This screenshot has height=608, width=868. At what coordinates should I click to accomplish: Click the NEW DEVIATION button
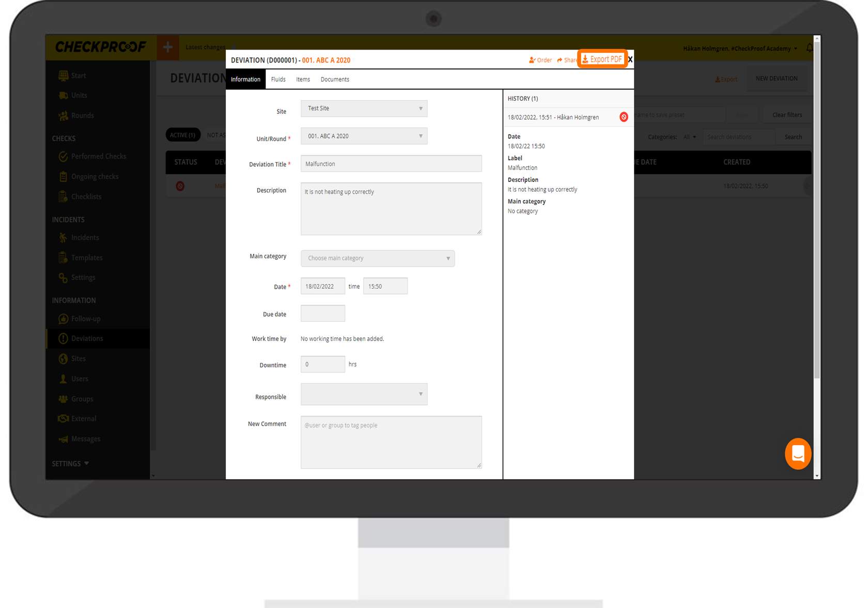pyautogui.click(x=776, y=79)
